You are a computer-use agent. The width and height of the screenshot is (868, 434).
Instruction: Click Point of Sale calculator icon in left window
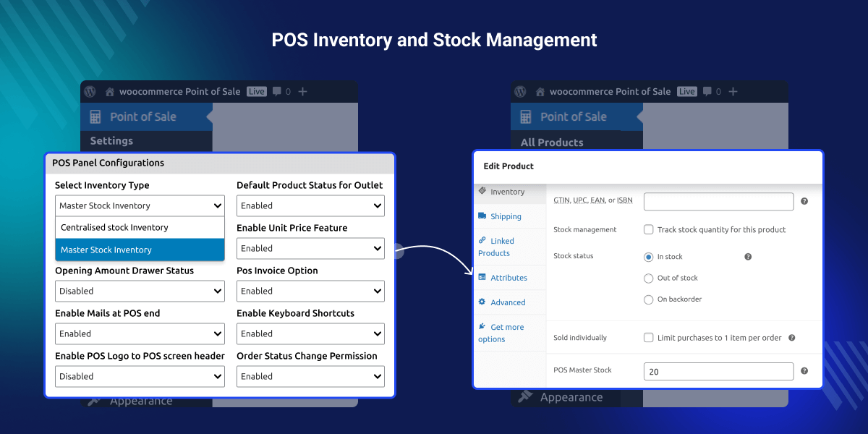click(95, 116)
